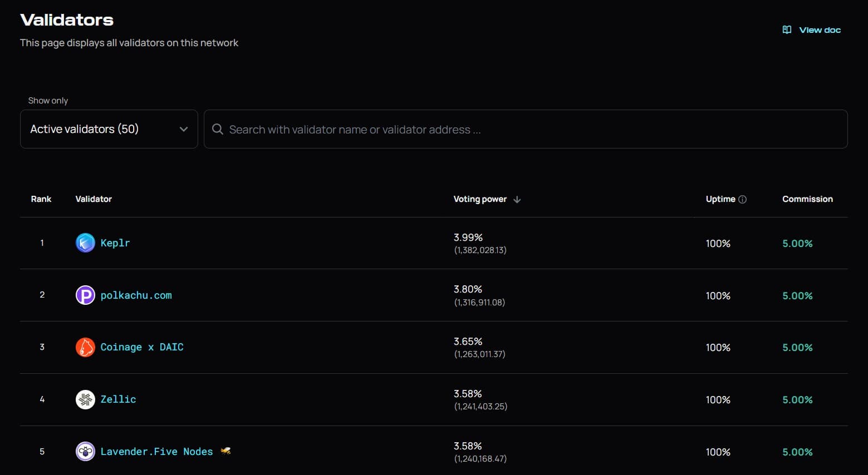Click the polkachu.com purple logo icon

click(85, 295)
